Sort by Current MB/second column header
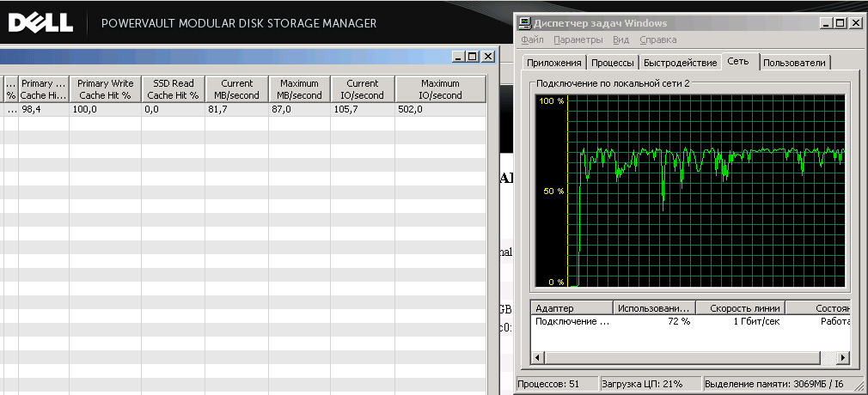The width and height of the screenshot is (868, 395). point(237,89)
